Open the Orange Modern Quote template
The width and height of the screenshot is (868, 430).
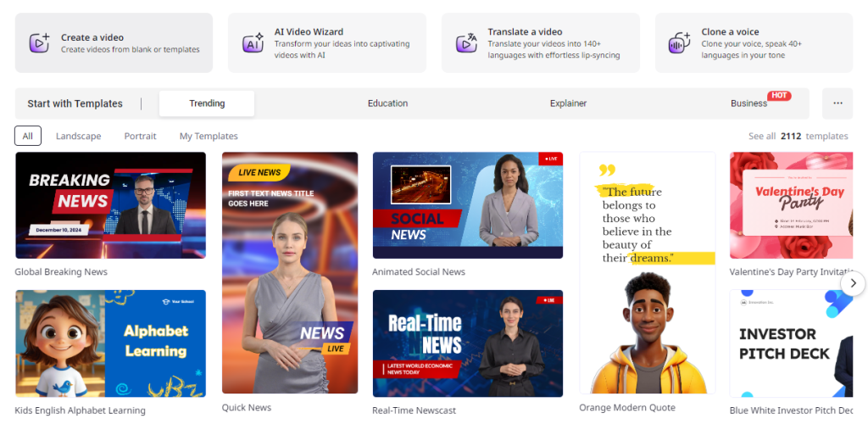pyautogui.click(x=647, y=273)
